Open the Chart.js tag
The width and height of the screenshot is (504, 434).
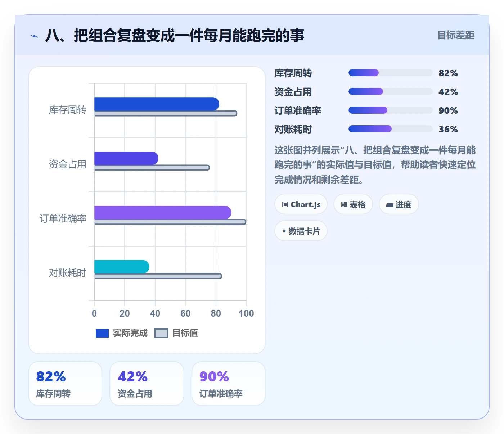(x=301, y=204)
